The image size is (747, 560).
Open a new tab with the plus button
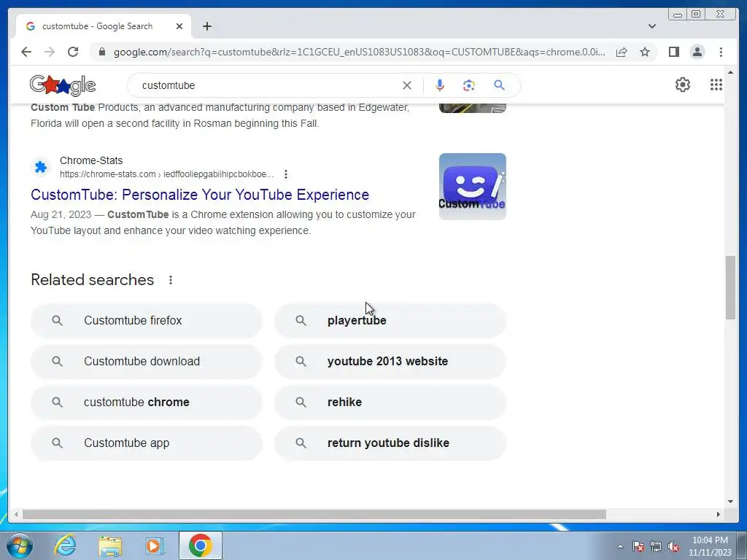(x=206, y=26)
